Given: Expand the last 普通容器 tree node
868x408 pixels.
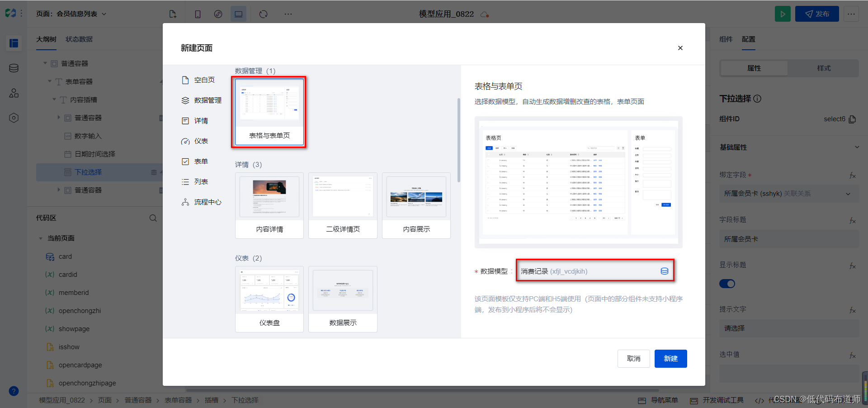Looking at the screenshot, I should [x=59, y=190].
